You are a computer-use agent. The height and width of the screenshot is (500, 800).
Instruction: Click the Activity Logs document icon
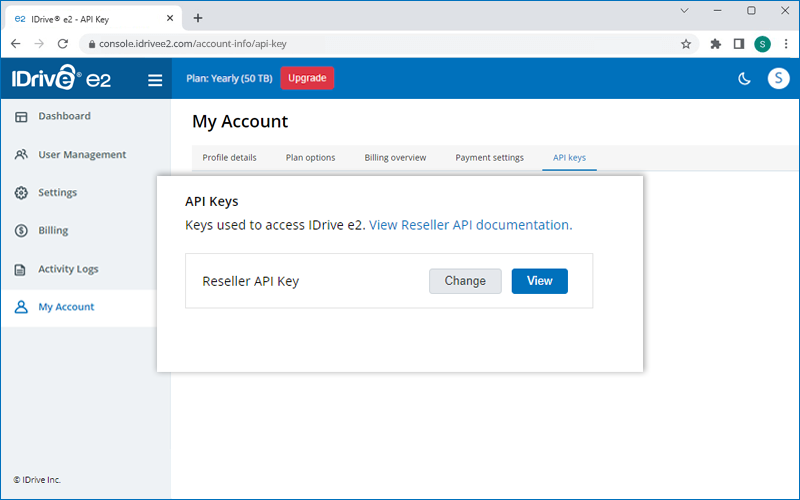point(21,270)
